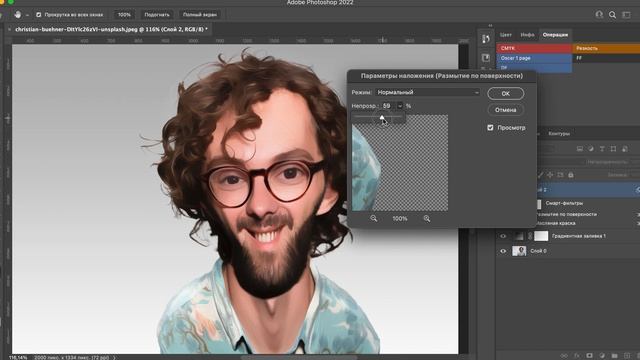Viewport: 640px width, 360px height.
Task: Click the opacity value field showing 59
Action: tap(387, 106)
